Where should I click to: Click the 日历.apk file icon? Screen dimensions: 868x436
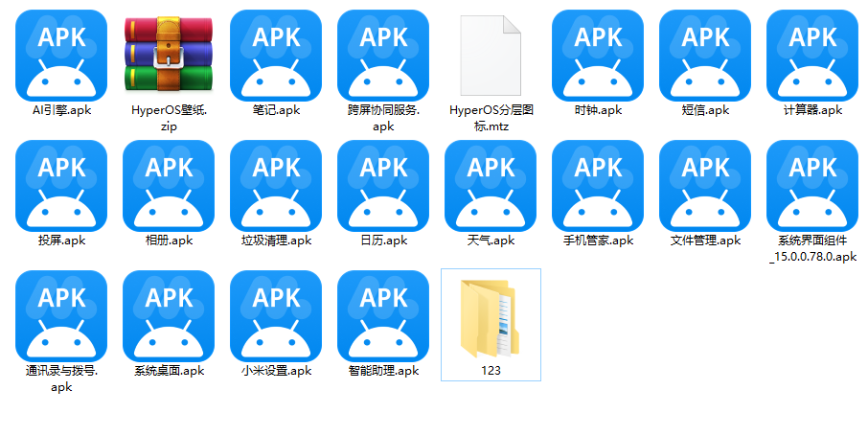383,185
